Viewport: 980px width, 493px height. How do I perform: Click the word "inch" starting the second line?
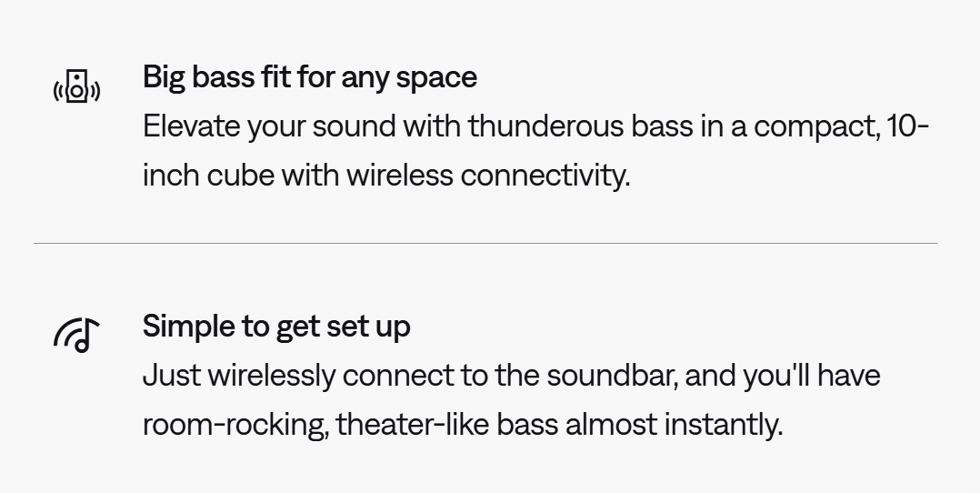click(170, 175)
